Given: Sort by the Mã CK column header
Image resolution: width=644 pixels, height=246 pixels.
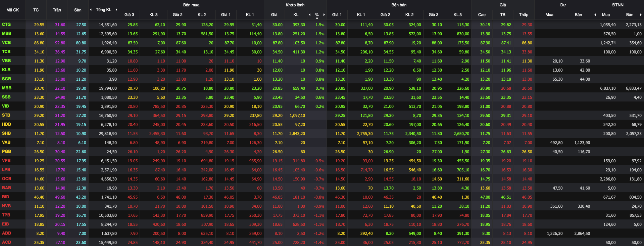Looking at the screenshot, I should point(13,10).
